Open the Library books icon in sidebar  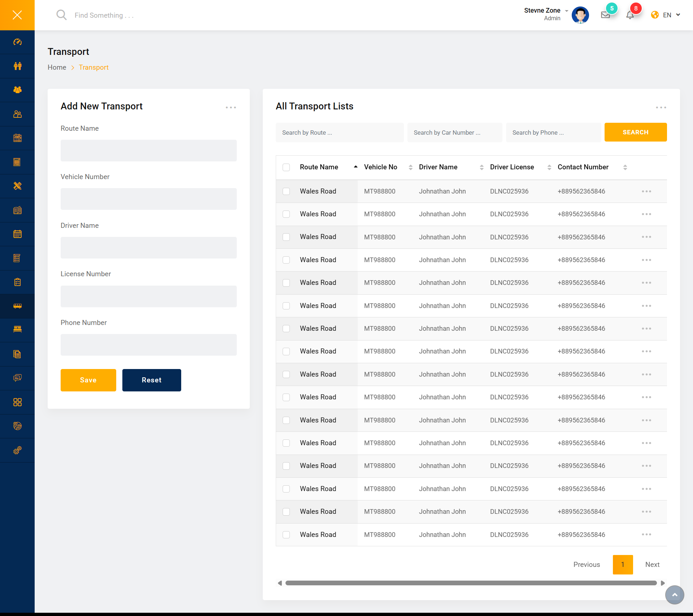17,138
